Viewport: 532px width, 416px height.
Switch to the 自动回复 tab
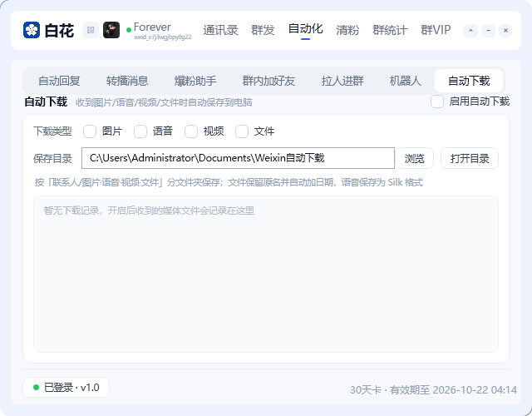pyautogui.click(x=59, y=81)
